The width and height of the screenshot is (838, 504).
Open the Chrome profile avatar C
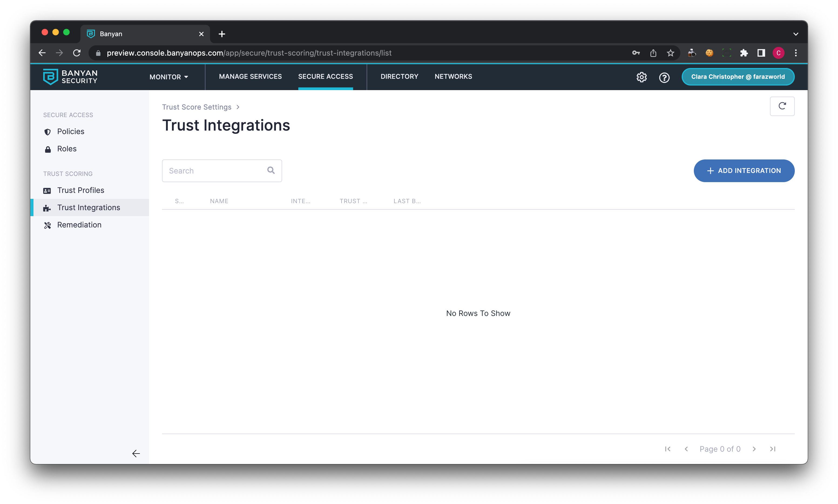(778, 53)
